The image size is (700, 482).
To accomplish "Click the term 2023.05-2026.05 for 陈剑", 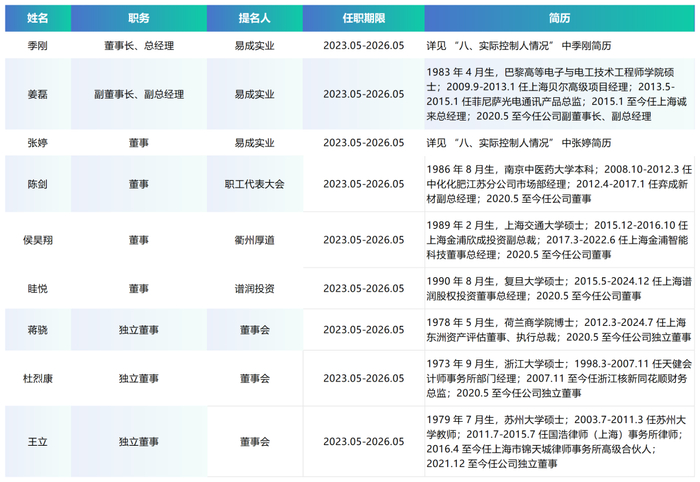I will 364,184.
